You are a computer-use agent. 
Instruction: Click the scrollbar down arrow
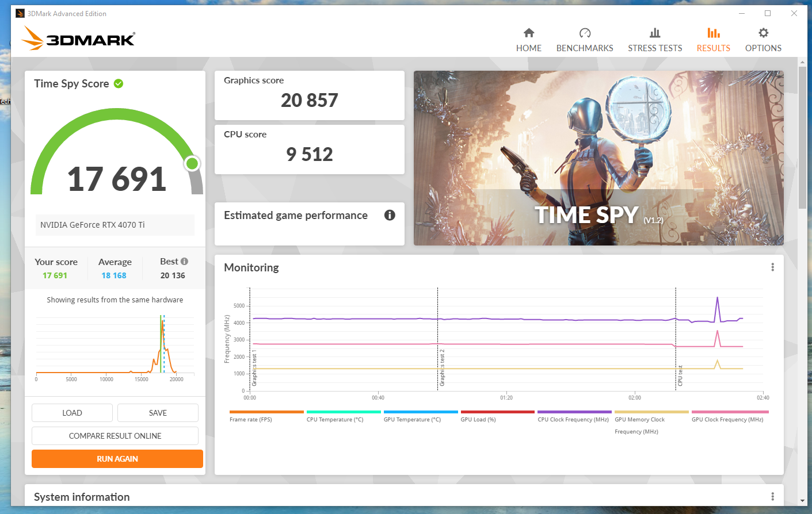point(802,501)
